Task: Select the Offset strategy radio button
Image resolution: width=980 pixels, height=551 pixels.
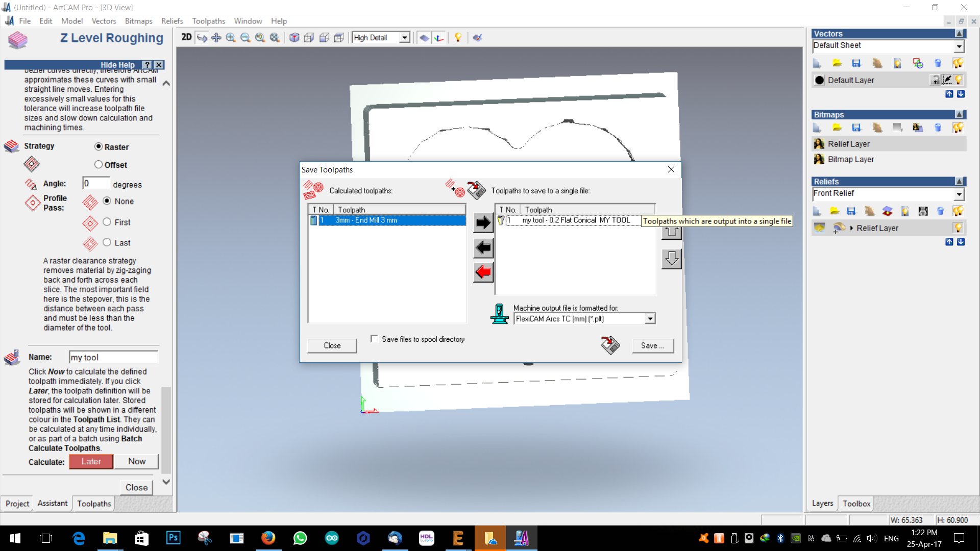Action: coord(99,164)
